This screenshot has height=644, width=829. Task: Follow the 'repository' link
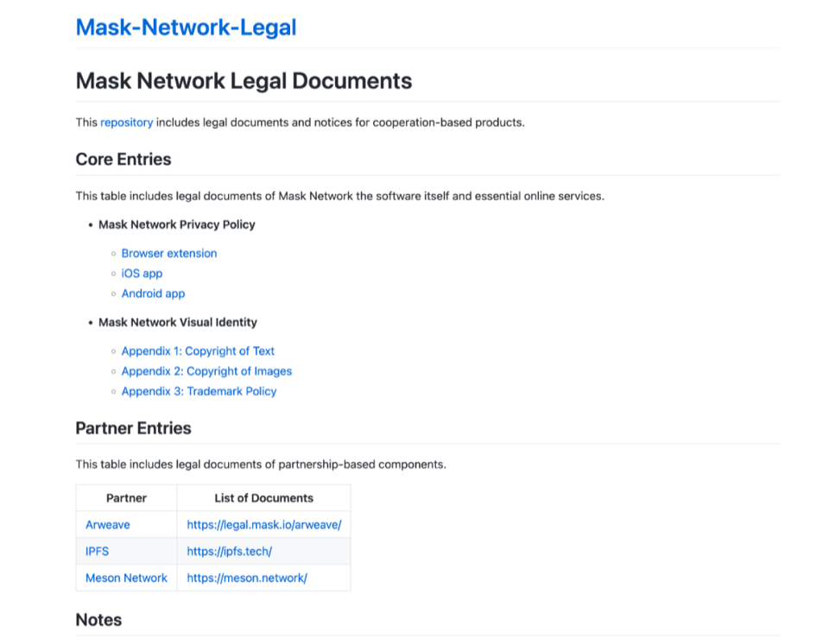coord(126,122)
